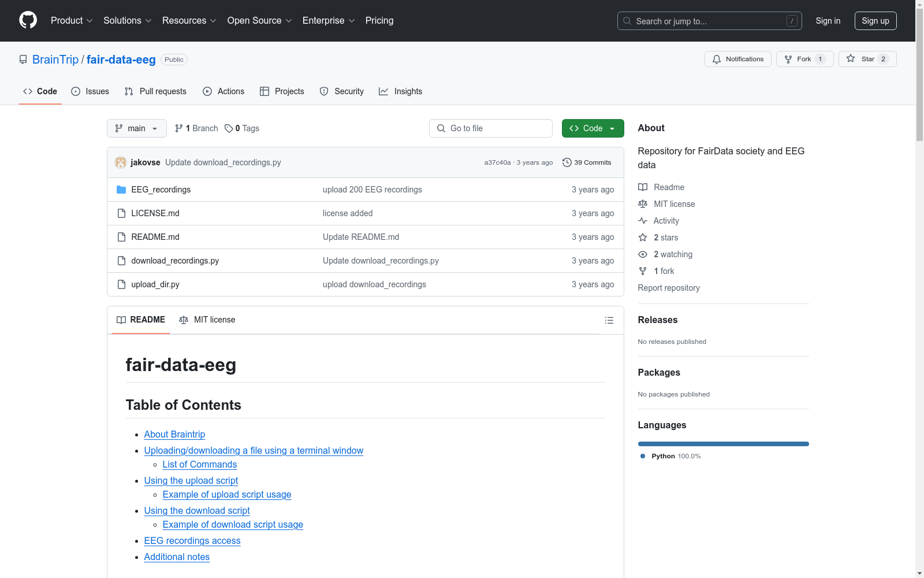Jump to About Braintrip section

tap(174, 435)
